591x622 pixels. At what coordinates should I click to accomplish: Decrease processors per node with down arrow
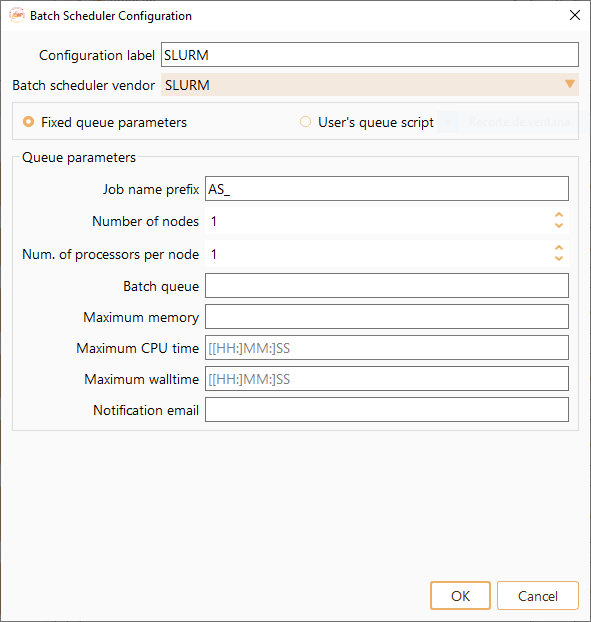pyautogui.click(x=559, y=259)
